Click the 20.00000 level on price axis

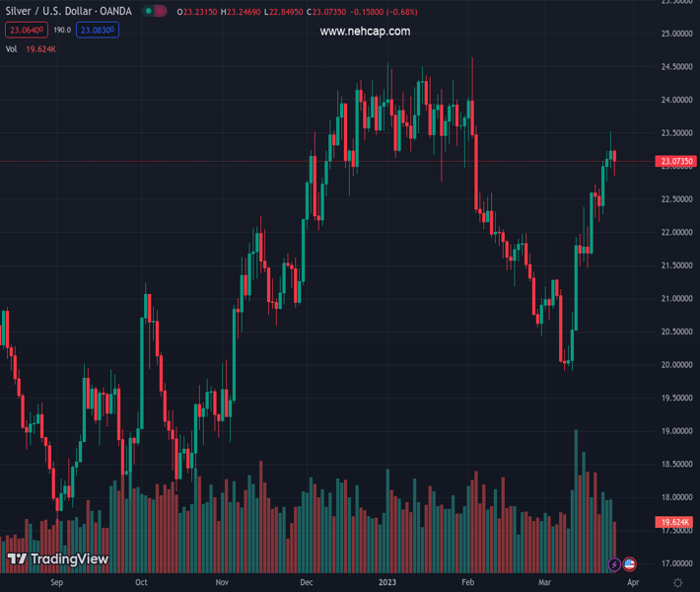point(676,364)
